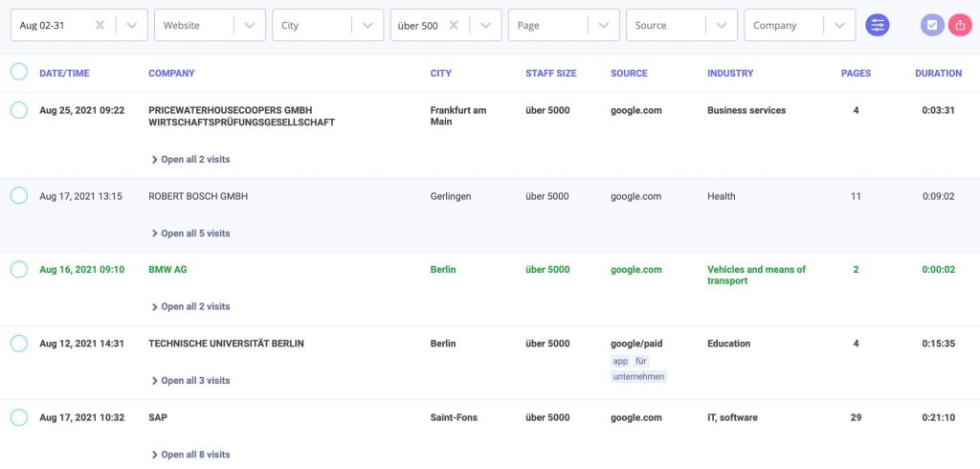Open SAP company entry
The image size is (980, 469).
(158, 417)
